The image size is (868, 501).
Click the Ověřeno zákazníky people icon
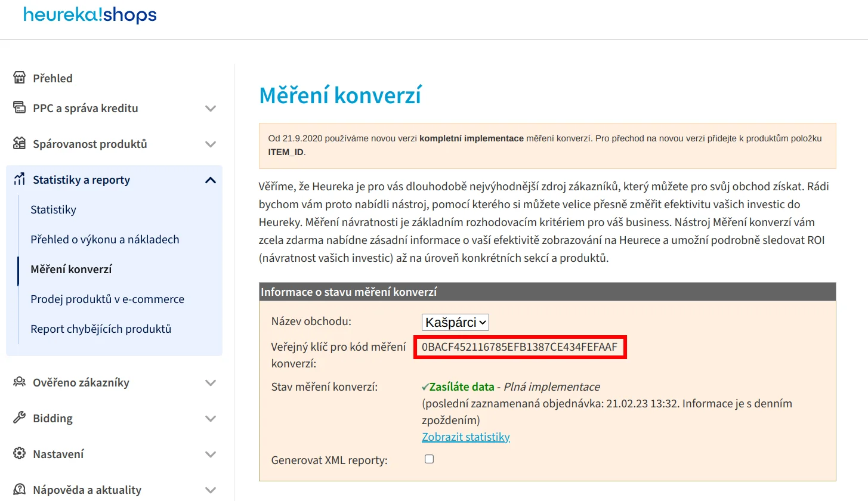20,382
